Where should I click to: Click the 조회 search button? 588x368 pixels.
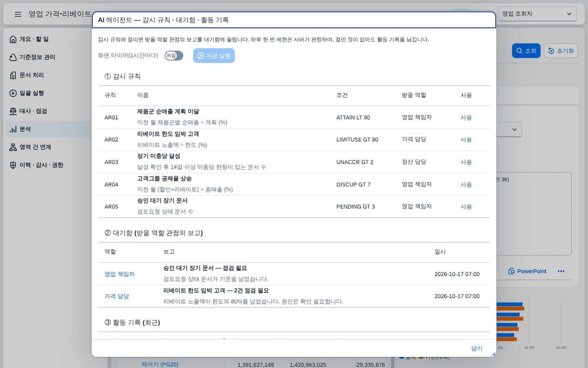(x=526, y=51)
